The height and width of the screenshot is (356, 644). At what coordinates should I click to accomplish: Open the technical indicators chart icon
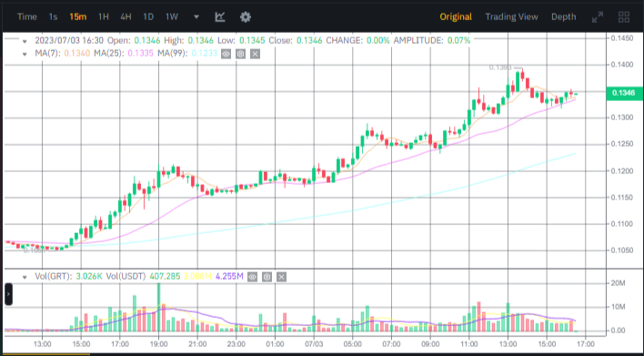(x=220, y=17)
